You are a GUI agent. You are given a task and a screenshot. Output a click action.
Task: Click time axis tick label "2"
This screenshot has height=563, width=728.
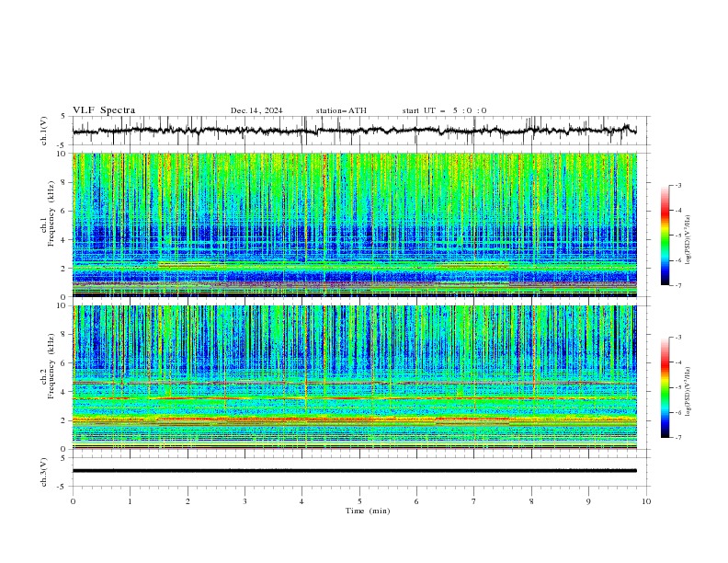[x=188, y=501]
